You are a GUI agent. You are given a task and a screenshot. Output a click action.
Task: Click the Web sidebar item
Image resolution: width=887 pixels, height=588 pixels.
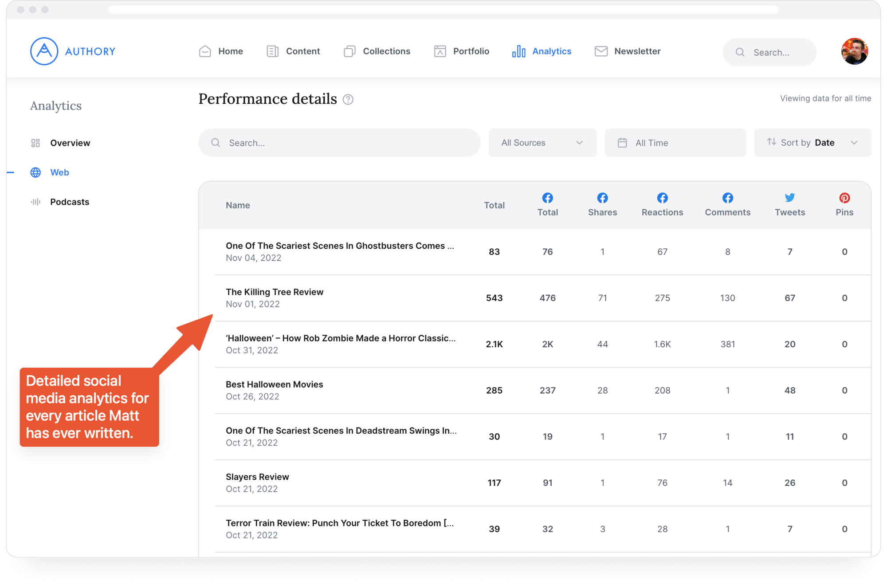60,172
